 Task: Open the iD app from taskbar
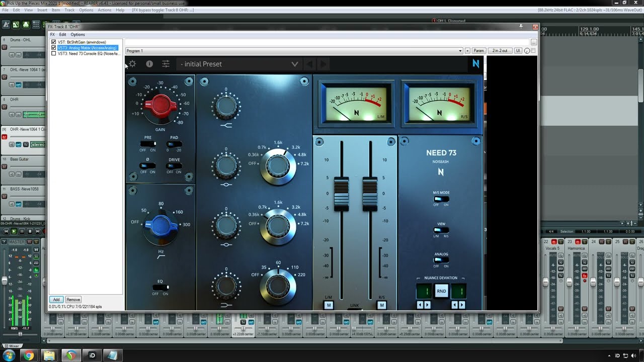click(x=92, y=355)
